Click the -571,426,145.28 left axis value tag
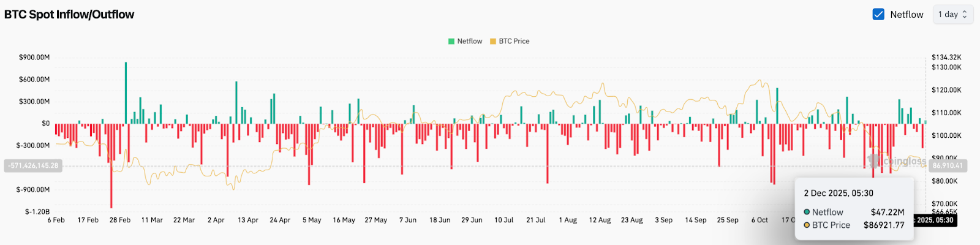 [x=34, y=165]
